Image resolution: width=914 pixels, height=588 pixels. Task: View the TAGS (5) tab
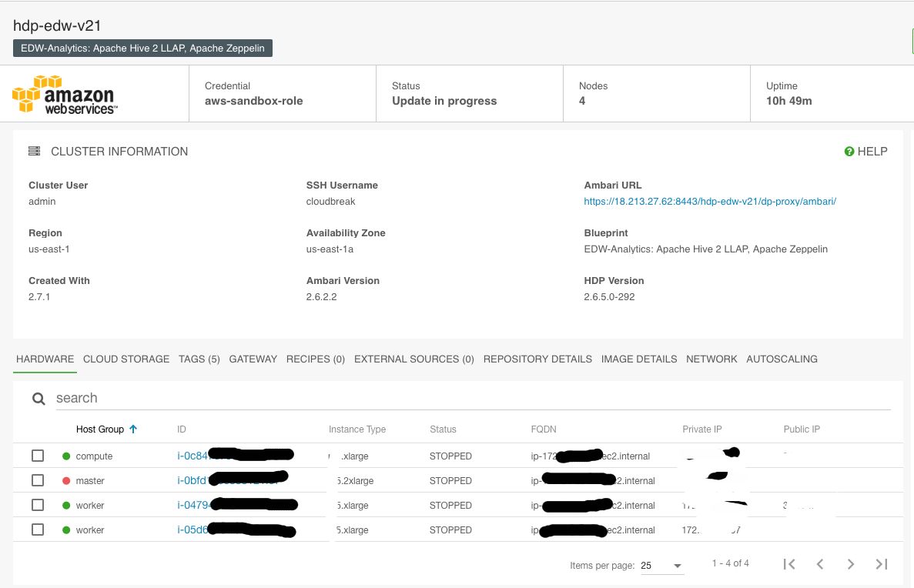click(199, 359)
